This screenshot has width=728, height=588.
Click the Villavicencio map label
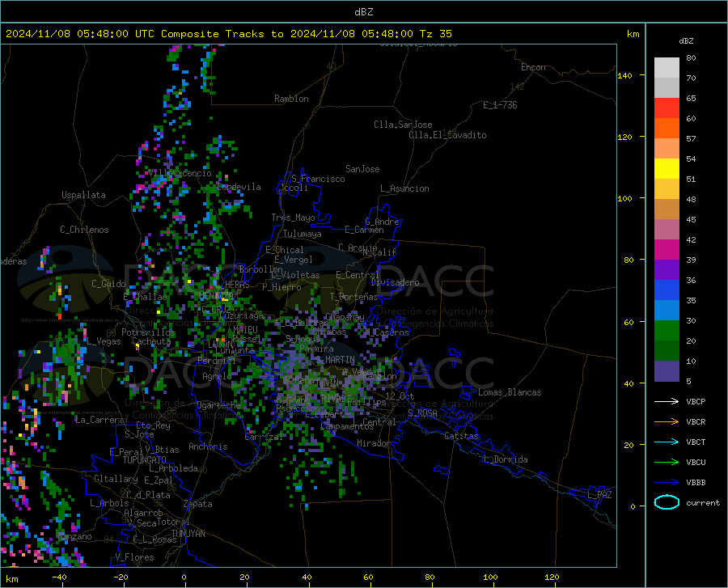(x=180, y=173)
